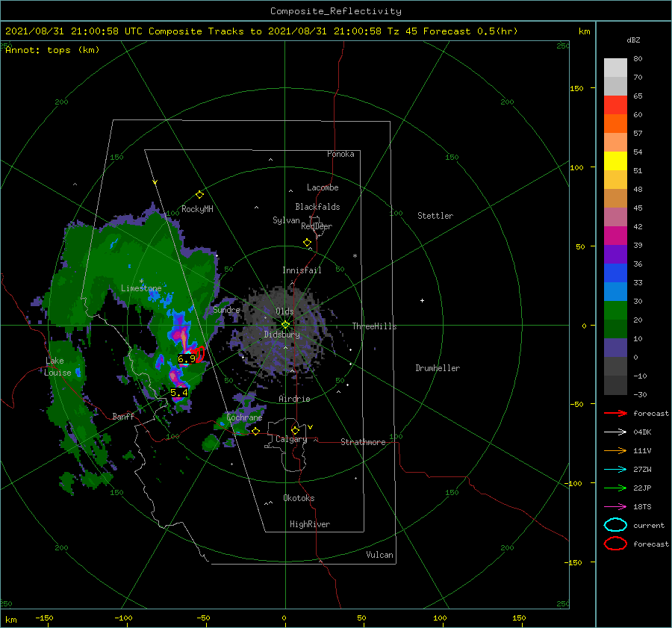672x628 pixels.
Task: Pick the magenta 42-39 dBZ swatch
Action: click(615, 236)
